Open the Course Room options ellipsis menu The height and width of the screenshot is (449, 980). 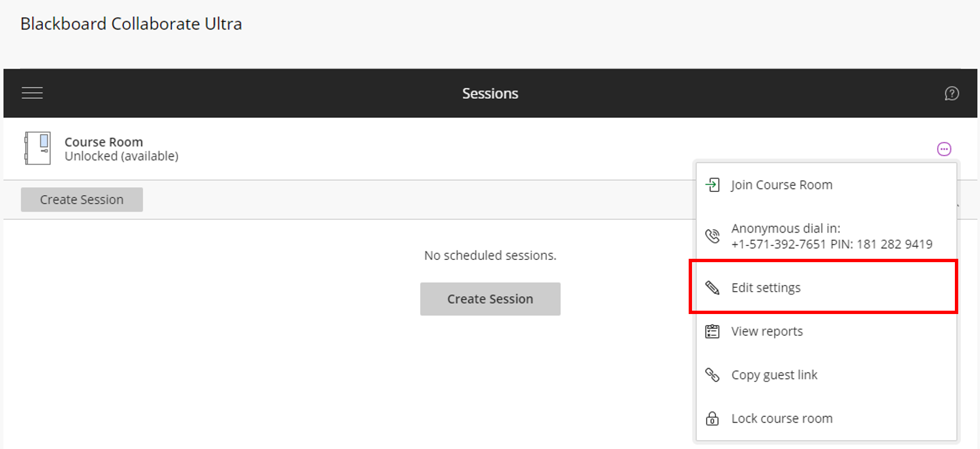944,148
